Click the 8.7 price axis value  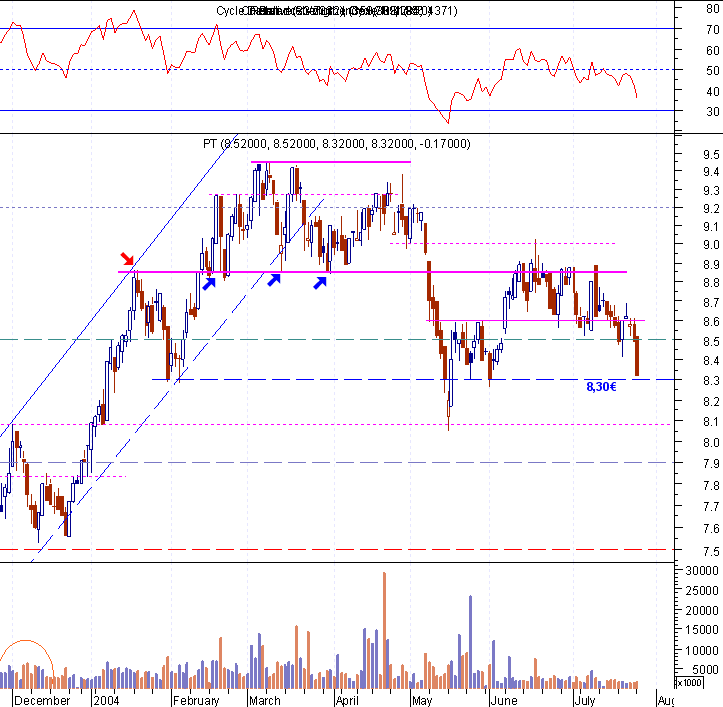pyautogui.click(x=711, y=303)
